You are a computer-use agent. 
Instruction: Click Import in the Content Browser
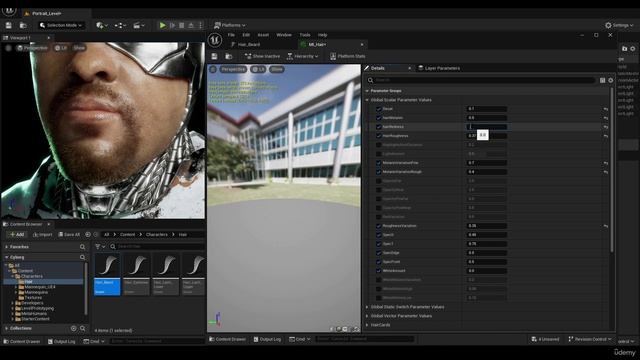point(42,235)
